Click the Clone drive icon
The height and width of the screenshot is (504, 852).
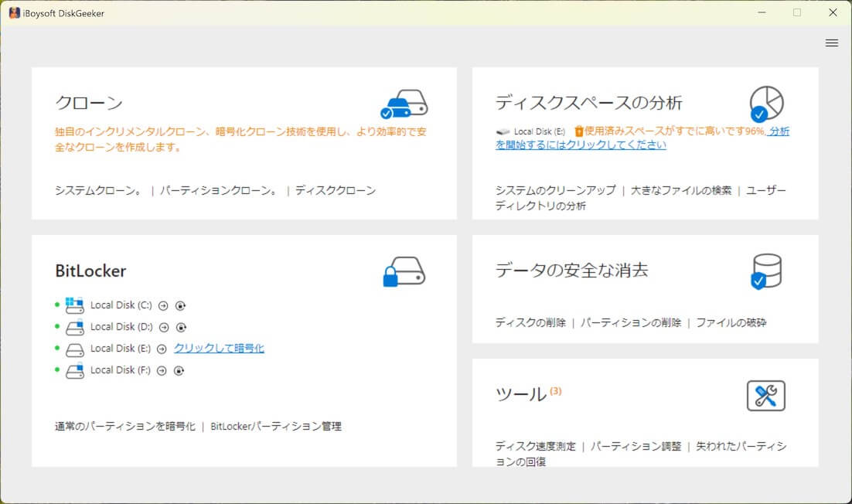pyautogui.click(x=404, y=104)
